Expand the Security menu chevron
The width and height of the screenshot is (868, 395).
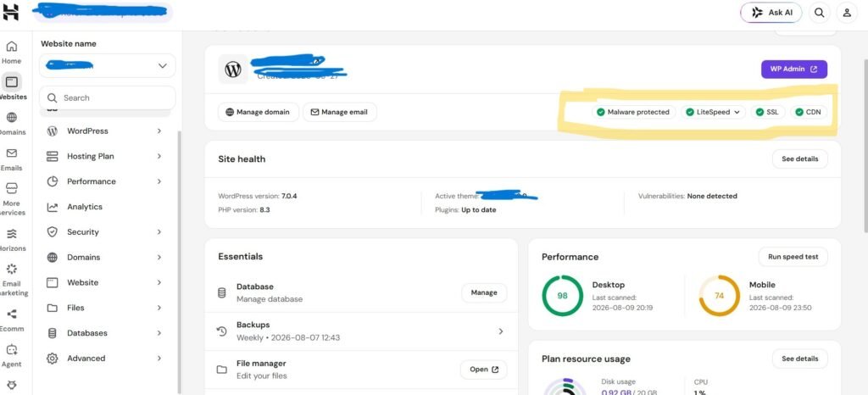tap(159, 231)
